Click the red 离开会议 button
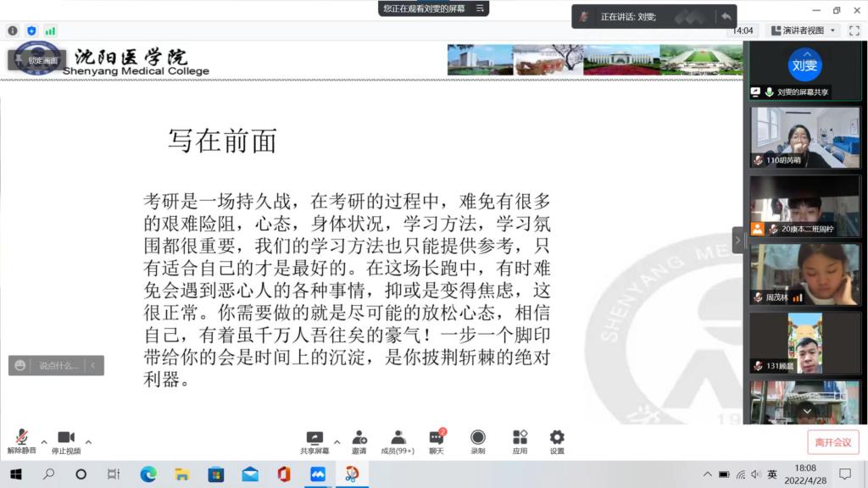 [832, 442]
